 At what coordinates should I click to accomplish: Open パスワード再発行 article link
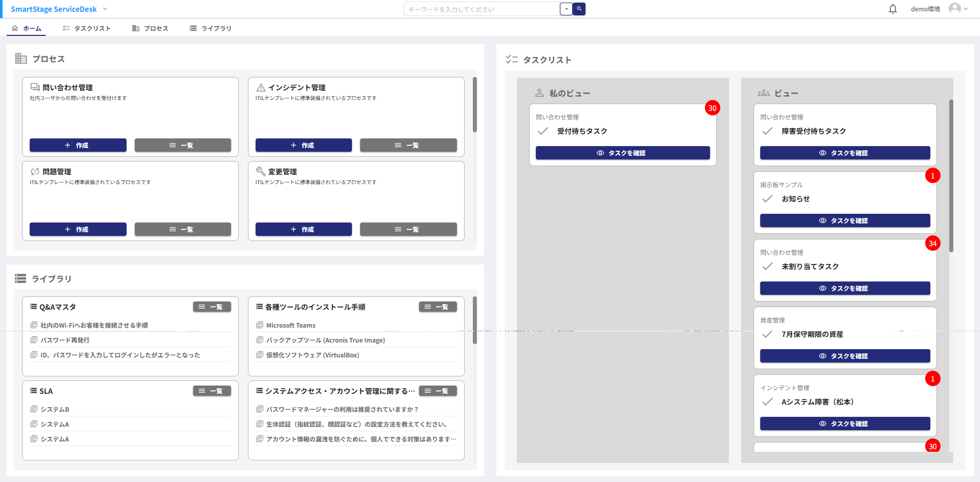click(x=65, y=340)
